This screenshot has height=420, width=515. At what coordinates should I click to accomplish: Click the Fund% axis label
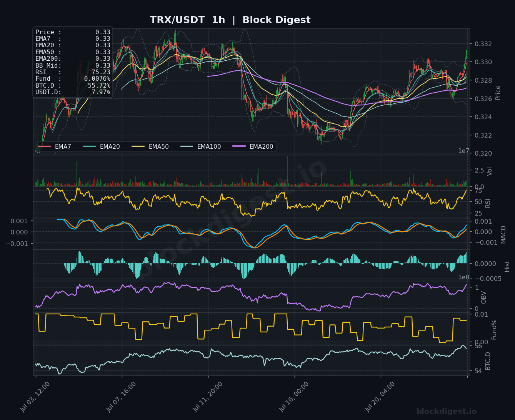click(494, 329)
